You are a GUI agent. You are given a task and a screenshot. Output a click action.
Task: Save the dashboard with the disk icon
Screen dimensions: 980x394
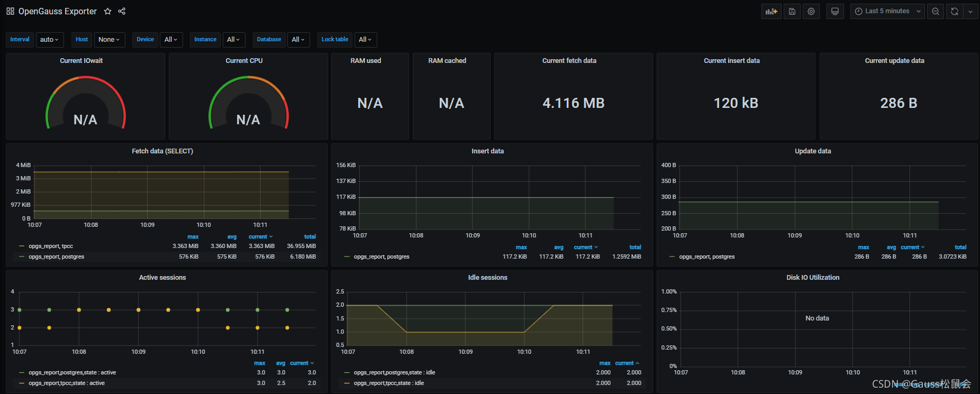point(792,11)
